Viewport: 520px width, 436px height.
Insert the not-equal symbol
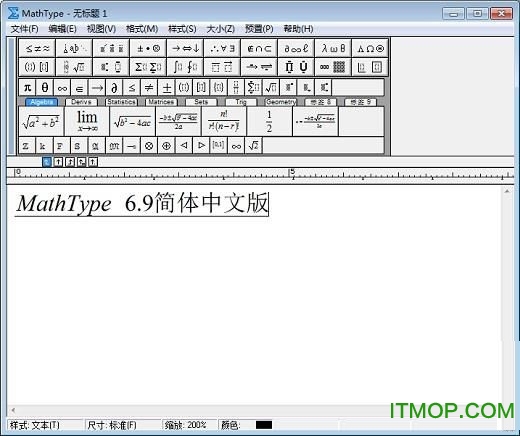[149, 88]
